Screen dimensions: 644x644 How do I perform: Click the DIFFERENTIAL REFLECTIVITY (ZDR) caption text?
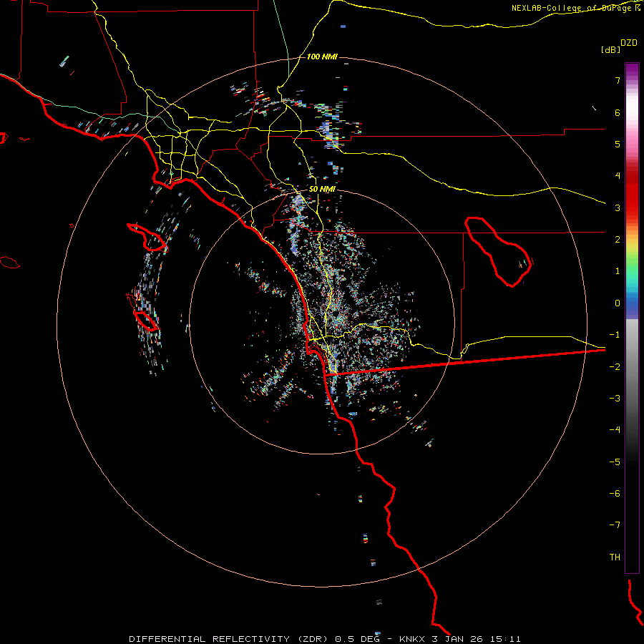point(229,639)
